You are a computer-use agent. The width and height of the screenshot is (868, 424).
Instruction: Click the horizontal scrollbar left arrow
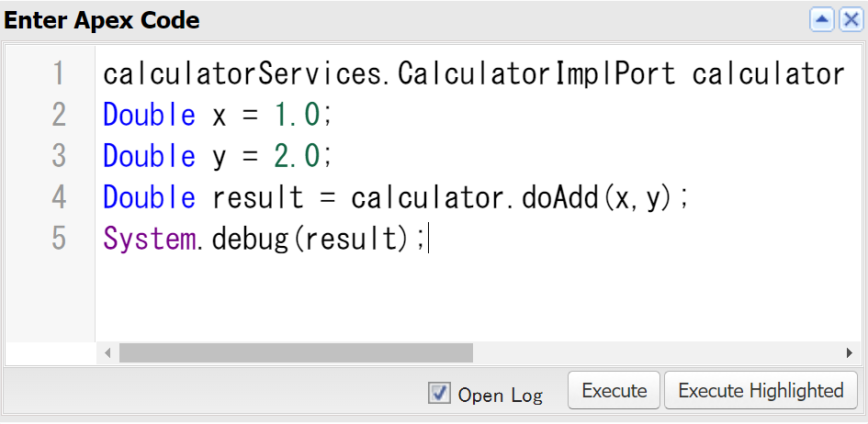(108, 352)
